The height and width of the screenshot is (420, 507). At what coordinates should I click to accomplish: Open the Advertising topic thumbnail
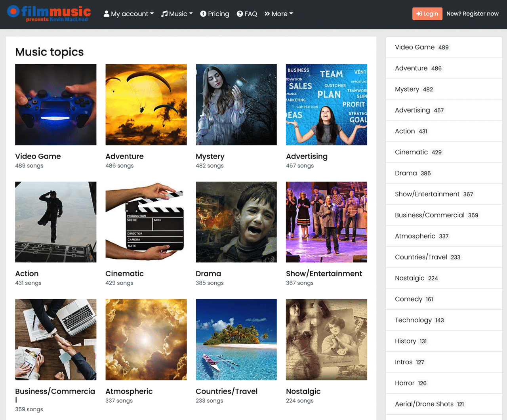[x=326, y=105]
